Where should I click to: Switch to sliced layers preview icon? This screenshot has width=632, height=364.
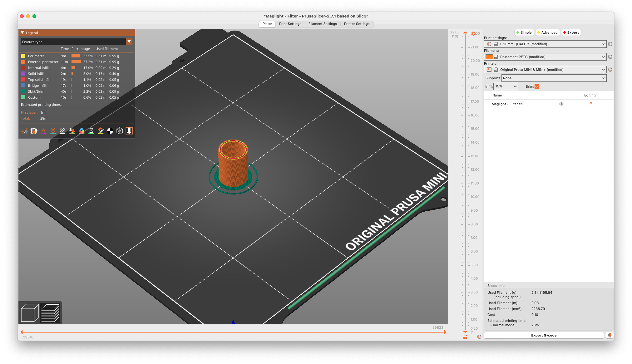tap(50, 312)
